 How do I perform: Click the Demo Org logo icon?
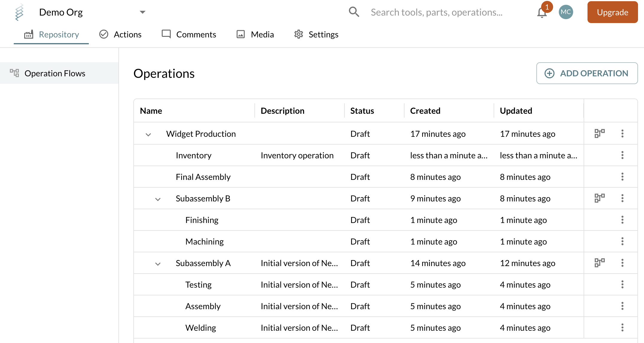(x=19, y=12)
